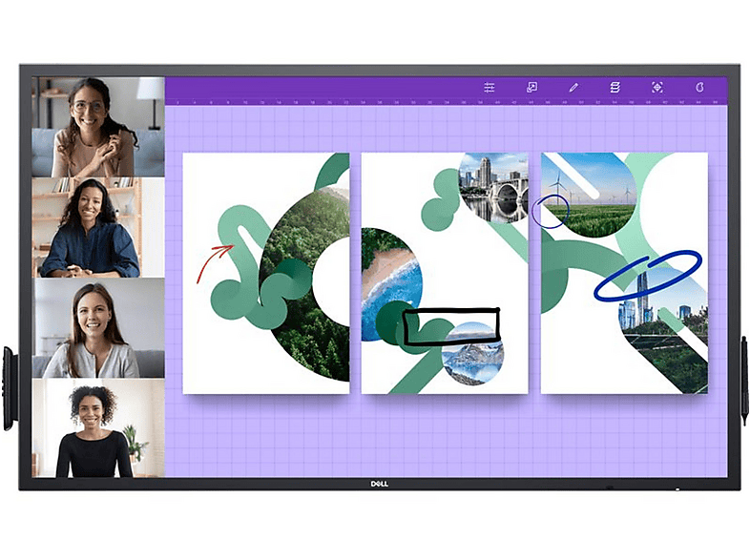This screenshot has height=560, width=750.
Task: Click the third artboard with wind turbines
Action: (624, 273)
